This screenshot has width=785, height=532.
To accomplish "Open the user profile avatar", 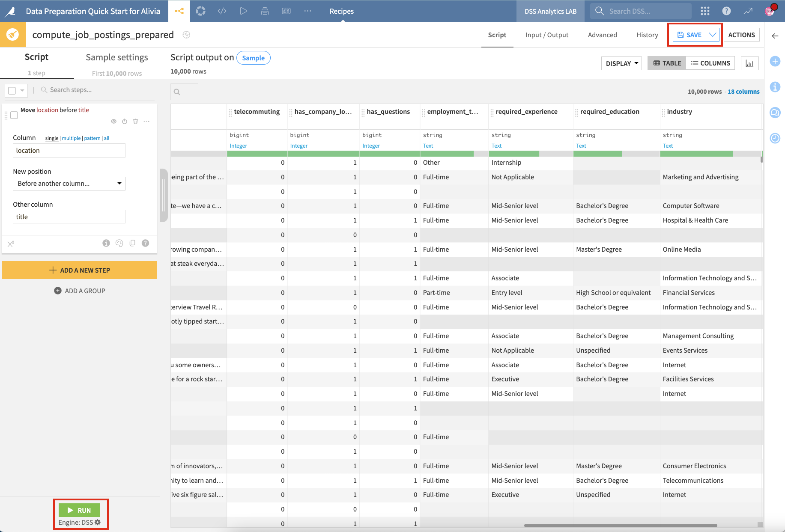I will [x=770, y=11].
